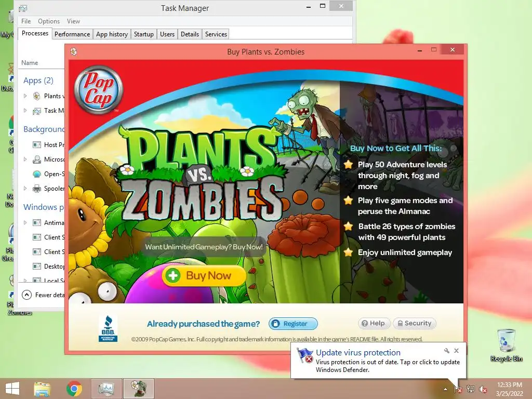
Task: Click the yellow Buy Now button
Action: click(x=204, y=275)
